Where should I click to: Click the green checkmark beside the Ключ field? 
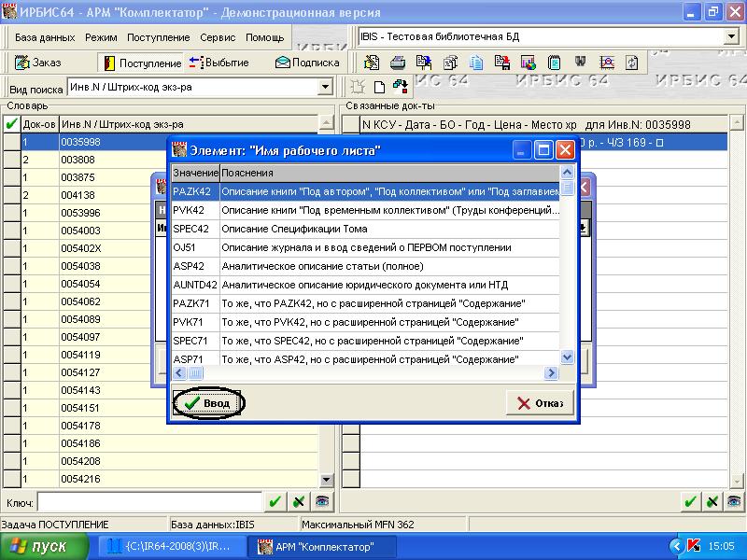point(275,501)
